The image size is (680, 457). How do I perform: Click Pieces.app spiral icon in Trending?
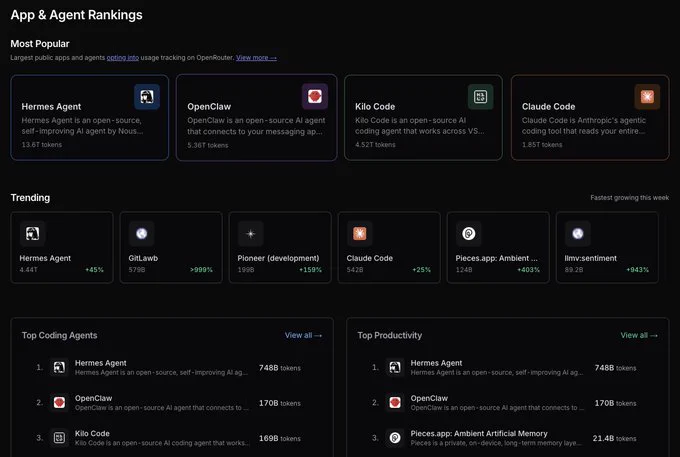pyautogui.click(x=469, y=234)
